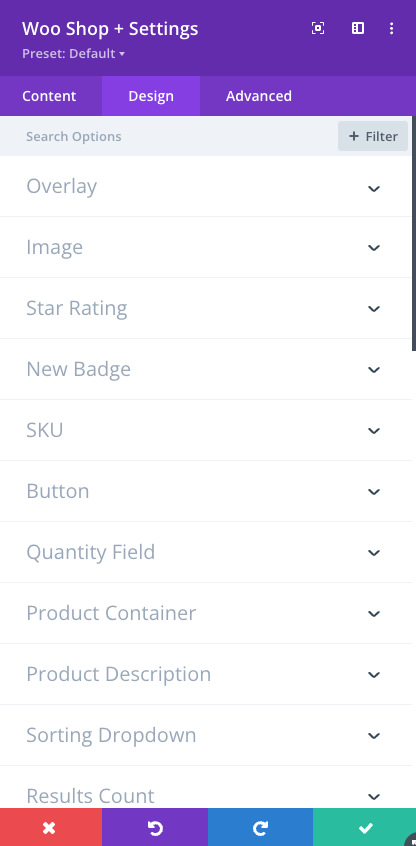
Task: Expand the New Badge settings
Action: click(206, 370)
